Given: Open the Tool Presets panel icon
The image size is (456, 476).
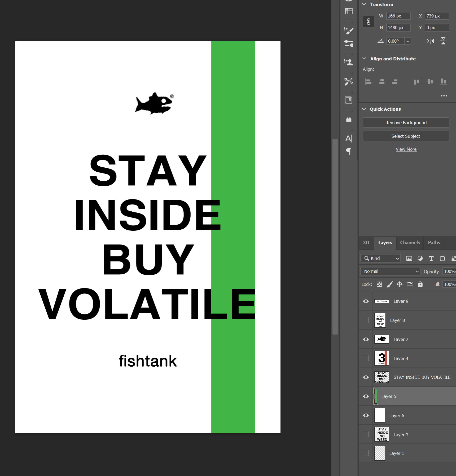Looking at the screenshot, I should pyautogui.click(x=349, y=81).
